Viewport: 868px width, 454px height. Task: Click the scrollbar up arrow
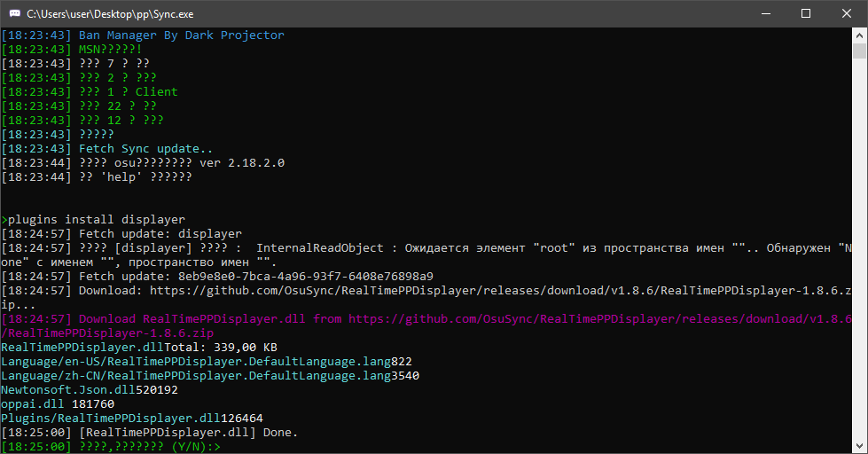tap(859, 35)
